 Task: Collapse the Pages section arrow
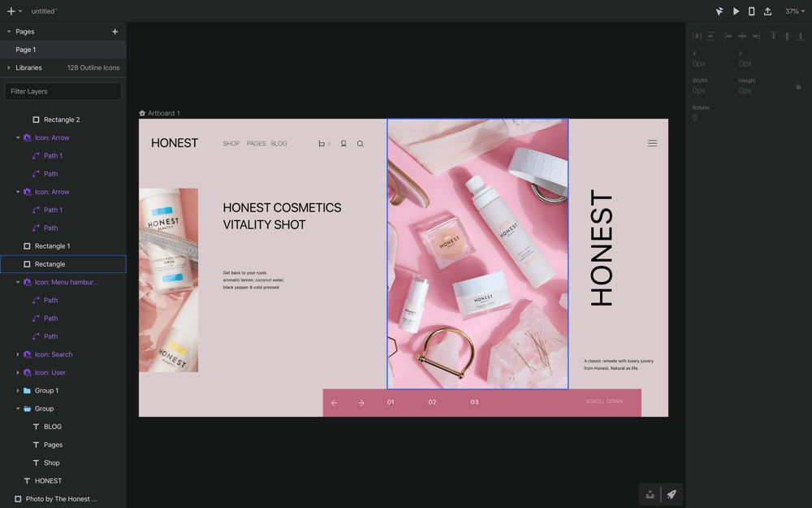point(9,32)
